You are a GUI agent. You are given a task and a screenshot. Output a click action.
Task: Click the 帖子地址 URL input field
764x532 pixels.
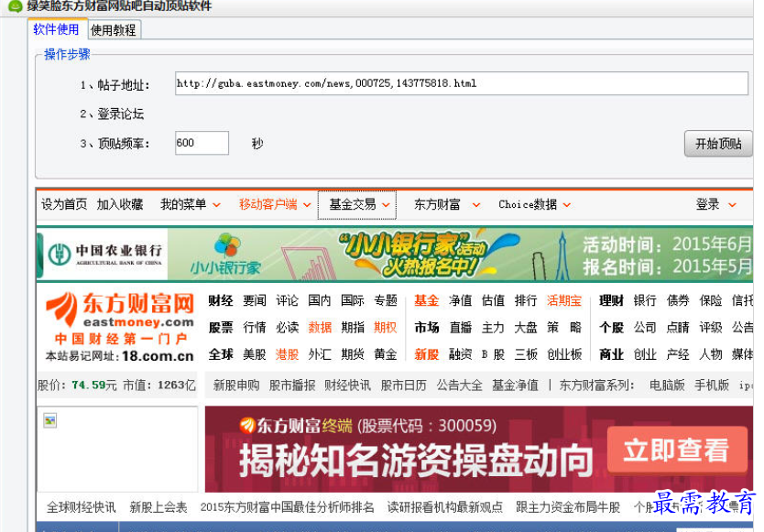tap(461, 83)
